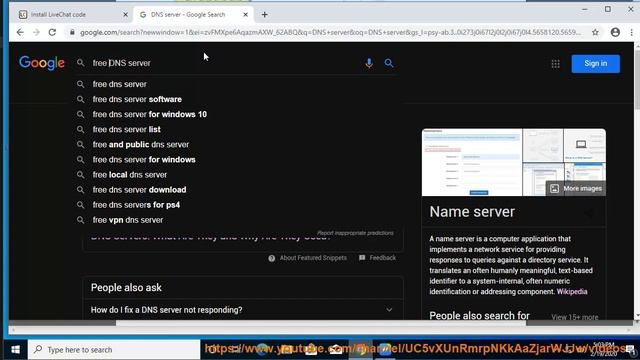Click the Name server panel title
The width and height of the screenshot is (640, 360).
472,212
